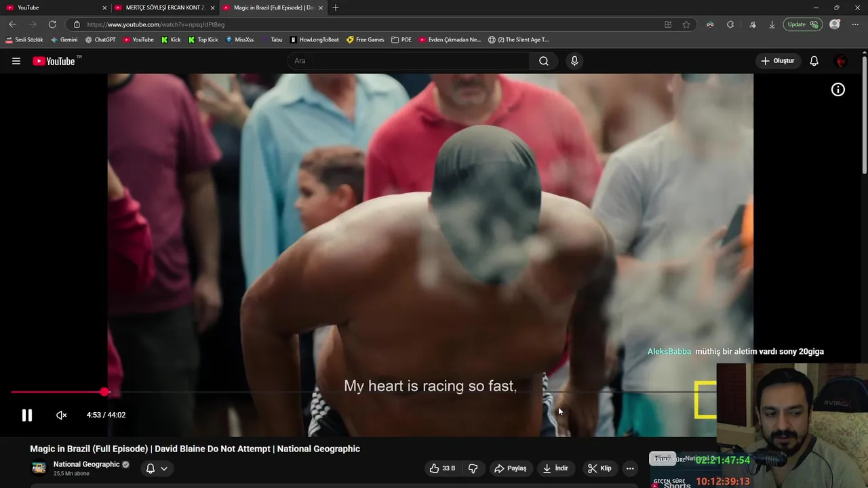Open the National Geographic channel name
The width and height of the screenshot is (868, 488).
[x=86, y=464]
